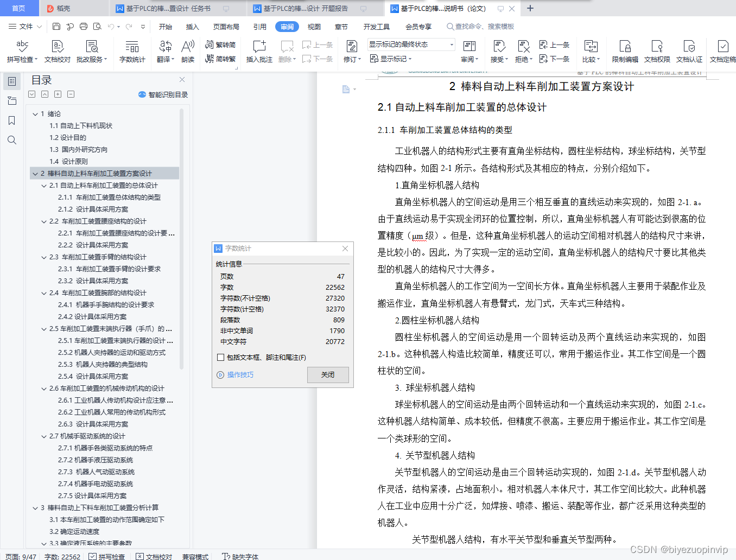Collapse the 3 棒料自动上下料车削加工装置分析计算 node

[x=35, y=508]
